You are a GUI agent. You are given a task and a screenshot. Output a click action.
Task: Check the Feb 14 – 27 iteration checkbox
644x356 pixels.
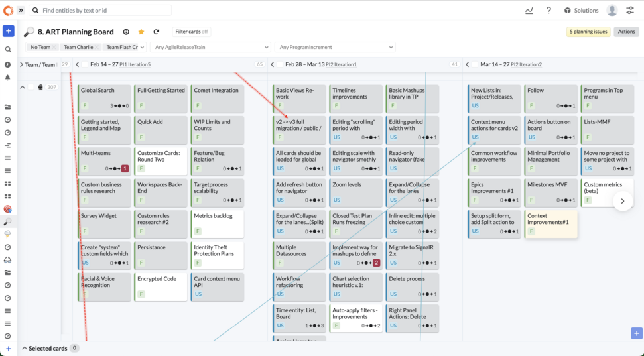pos(85,64)
